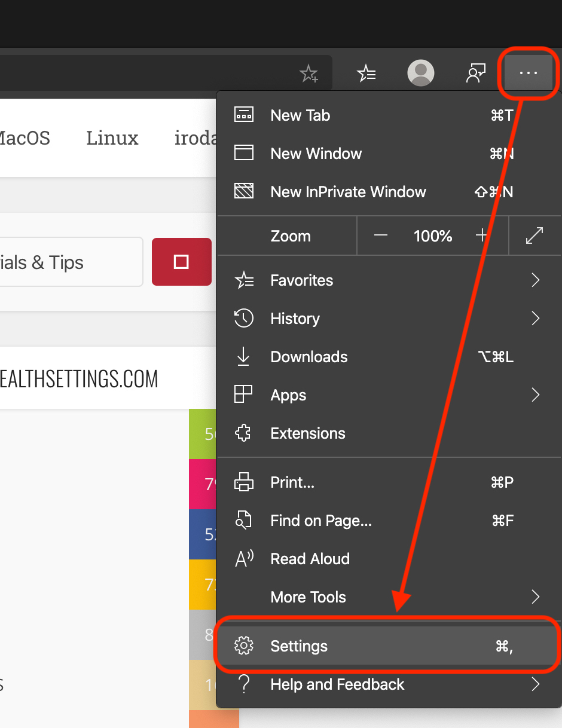Select New InPrivate Window

[348, 192]
